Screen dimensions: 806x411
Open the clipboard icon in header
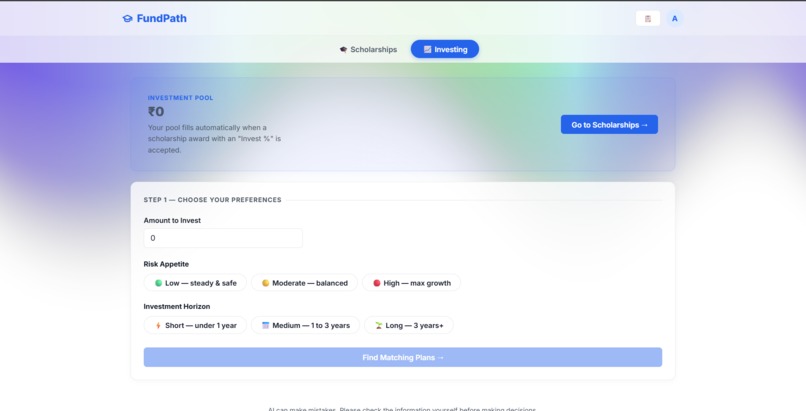click(x=648, y=18)
